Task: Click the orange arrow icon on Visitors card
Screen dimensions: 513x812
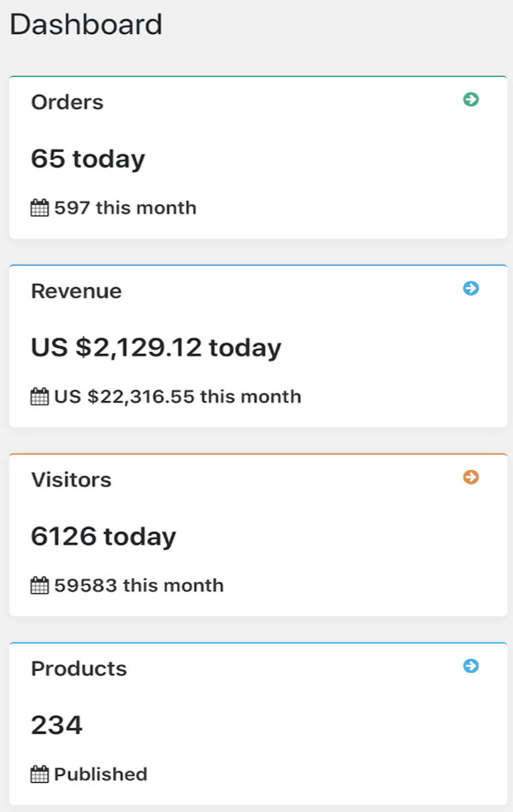Action: pyautogui.click(x=471, y=478)
